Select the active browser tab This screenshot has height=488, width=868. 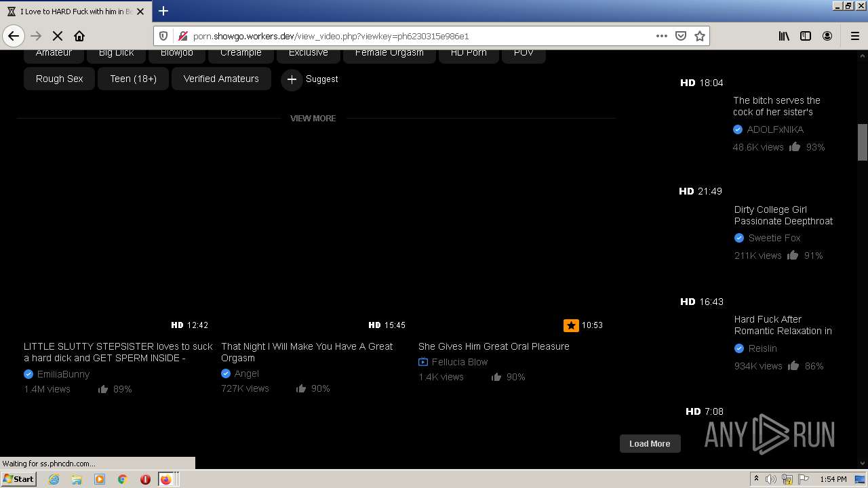75,12
